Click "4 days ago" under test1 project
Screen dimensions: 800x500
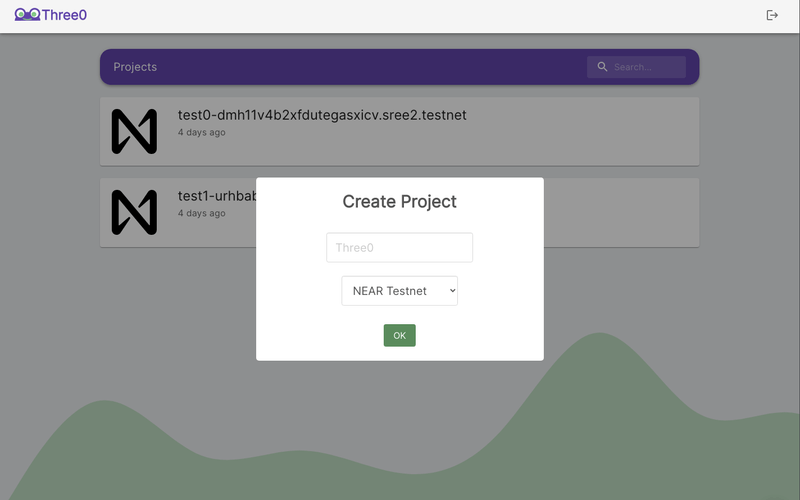click(x=201, y=213)
